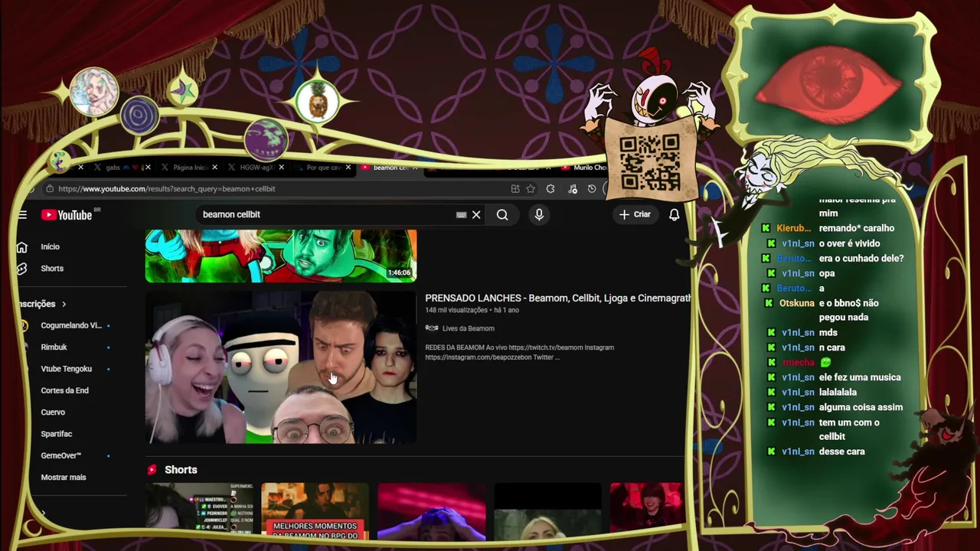Click the Shorts section heading icon
Viewport: 980px width, 551px height.
152,470
